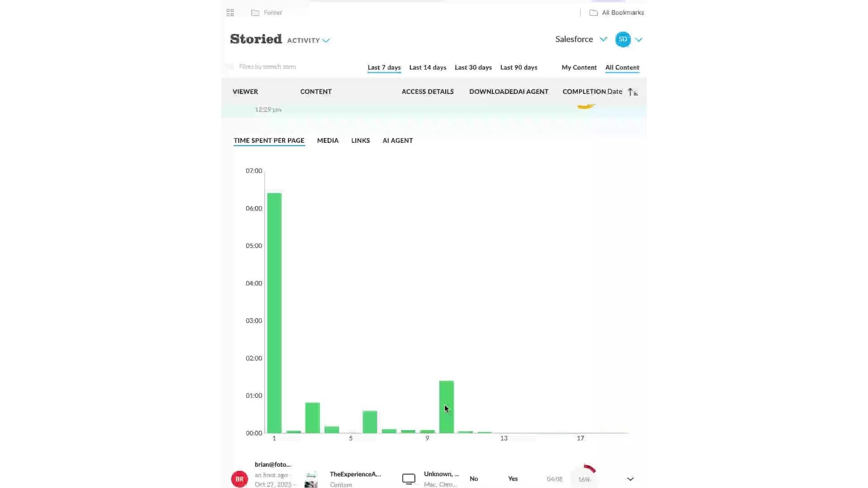868x488 pixels.
Task: Open the All Bookmarks folder
Action: pos(617,13)
